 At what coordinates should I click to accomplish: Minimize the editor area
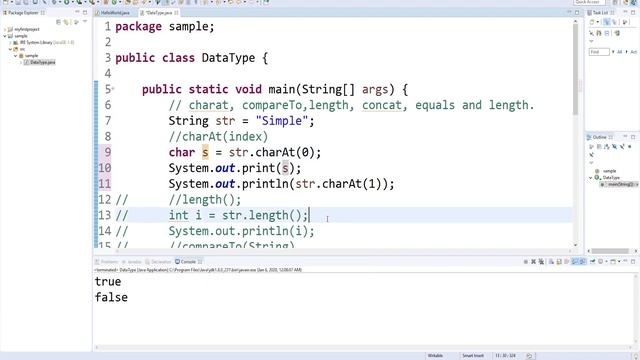[569, 13]
